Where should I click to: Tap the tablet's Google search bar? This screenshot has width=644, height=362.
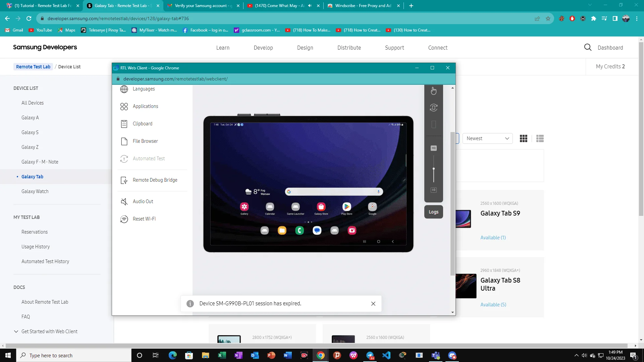(334, 191)
